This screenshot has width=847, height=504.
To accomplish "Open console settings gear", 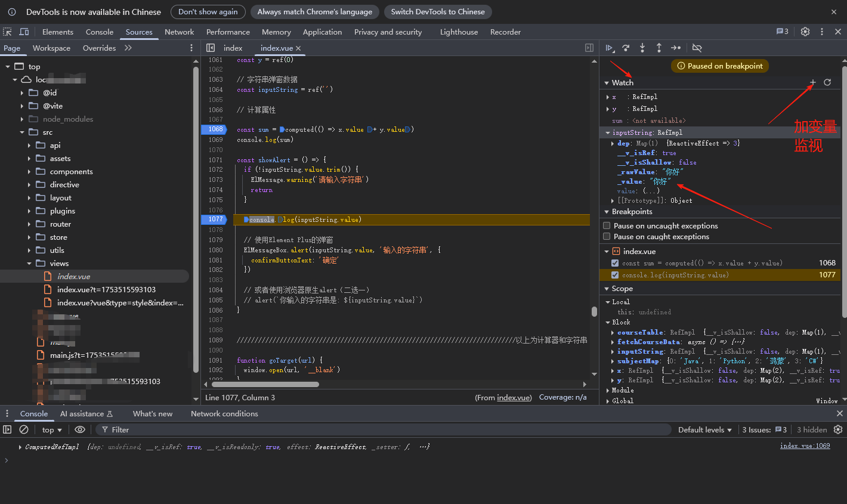I will click(838, 429).
